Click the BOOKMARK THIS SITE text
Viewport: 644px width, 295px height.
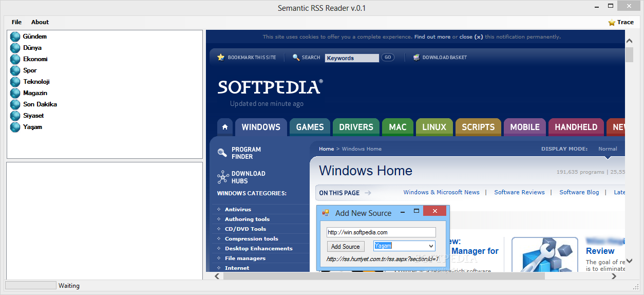[252, 58]
